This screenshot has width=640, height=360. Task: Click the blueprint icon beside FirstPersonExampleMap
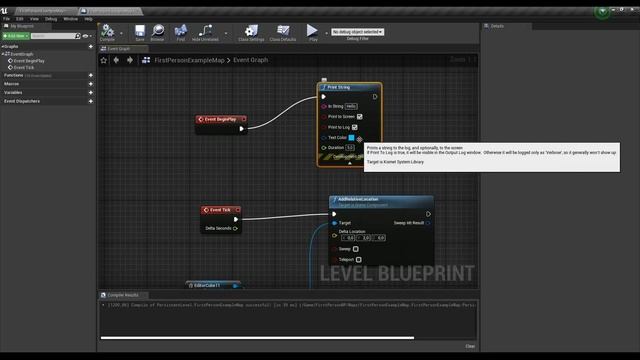146,60
